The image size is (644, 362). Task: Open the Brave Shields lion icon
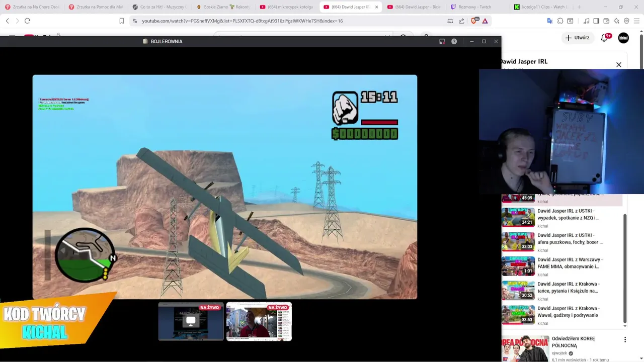(x=474, y=21)
